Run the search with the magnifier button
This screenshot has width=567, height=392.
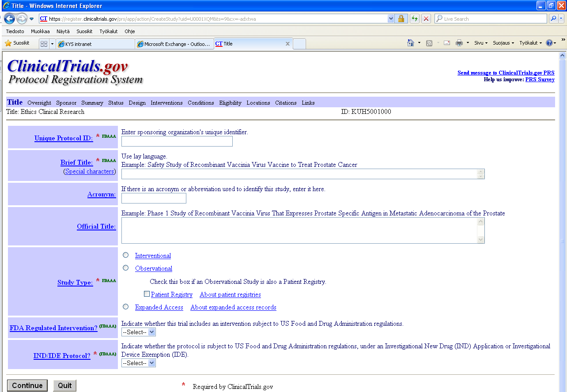click(x=553, y=19)
